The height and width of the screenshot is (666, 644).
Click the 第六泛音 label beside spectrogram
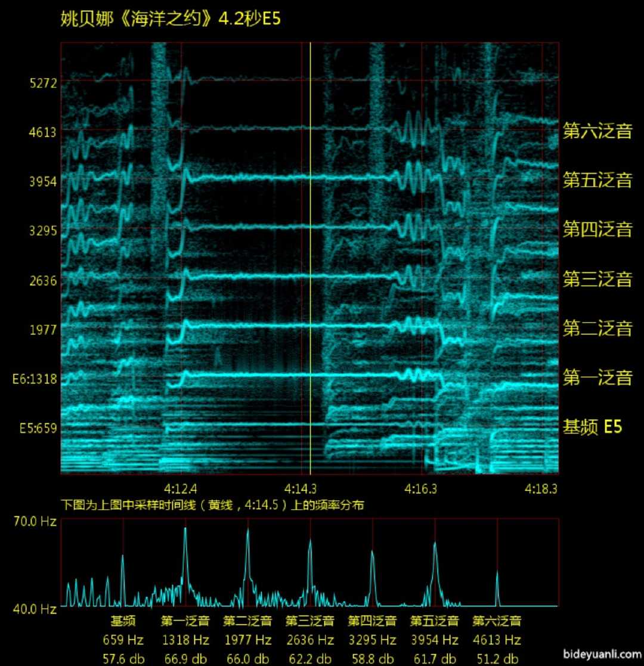(597, 131)
